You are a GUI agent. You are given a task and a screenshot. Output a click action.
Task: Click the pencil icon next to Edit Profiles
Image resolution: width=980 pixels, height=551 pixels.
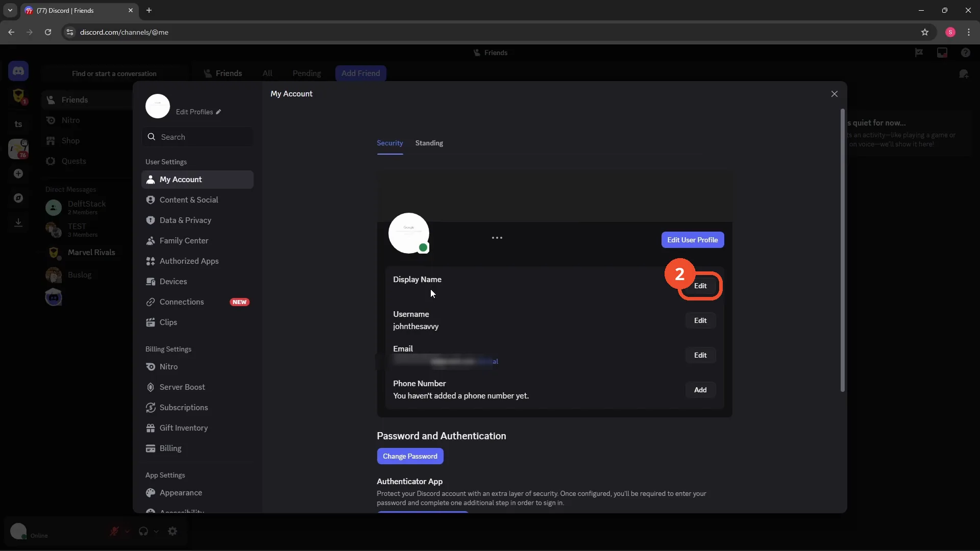point(218,112)
